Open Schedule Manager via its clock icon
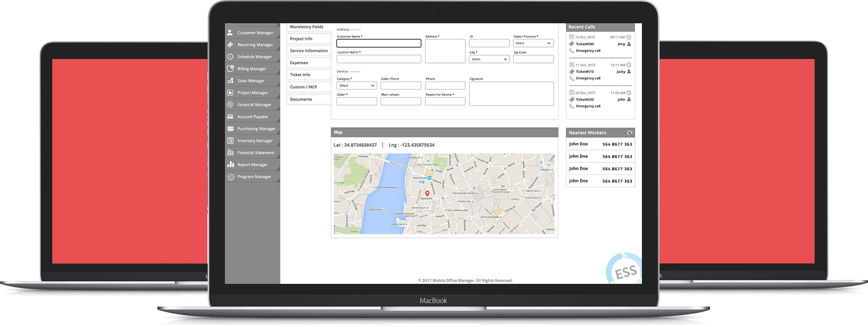This screenshot has width=868, height=327. point(230,57)
